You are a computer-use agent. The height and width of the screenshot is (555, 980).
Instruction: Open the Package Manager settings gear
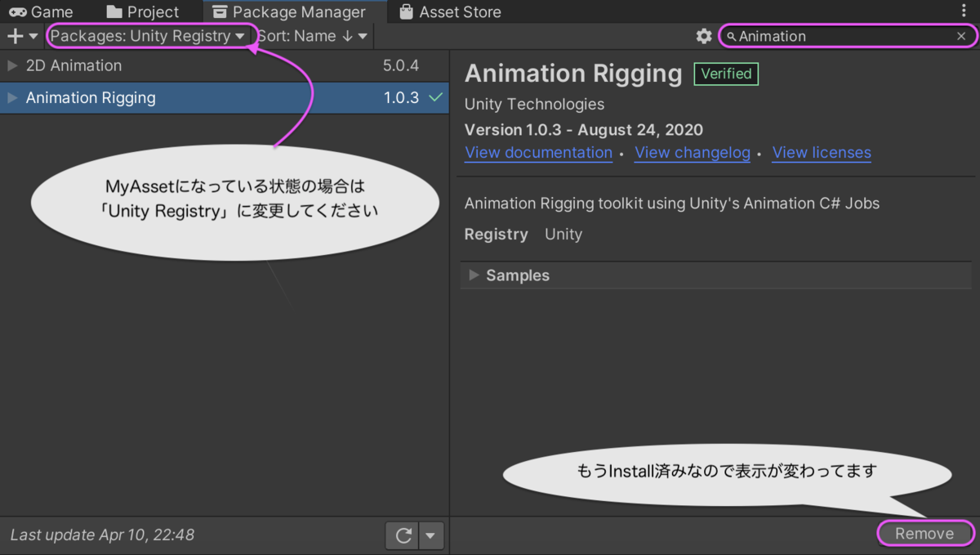[704, 36]
